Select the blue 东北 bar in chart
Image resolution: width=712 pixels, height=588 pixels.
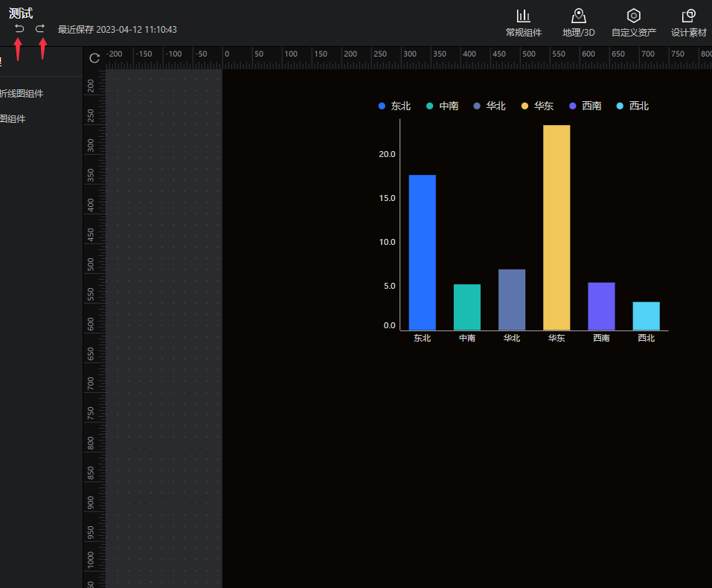(422, 252)
